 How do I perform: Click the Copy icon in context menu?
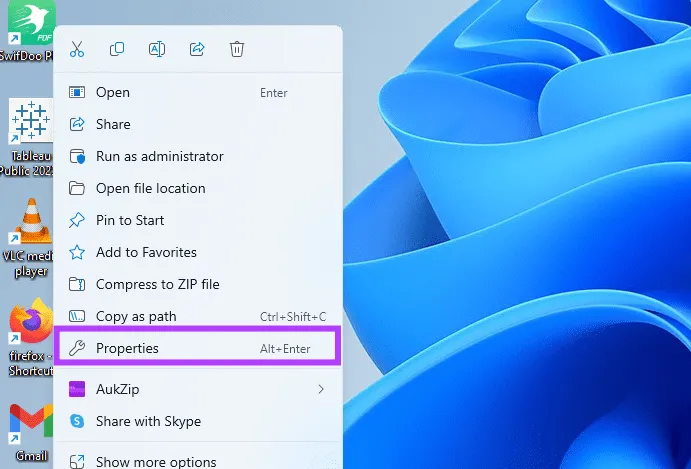point(117,49)
